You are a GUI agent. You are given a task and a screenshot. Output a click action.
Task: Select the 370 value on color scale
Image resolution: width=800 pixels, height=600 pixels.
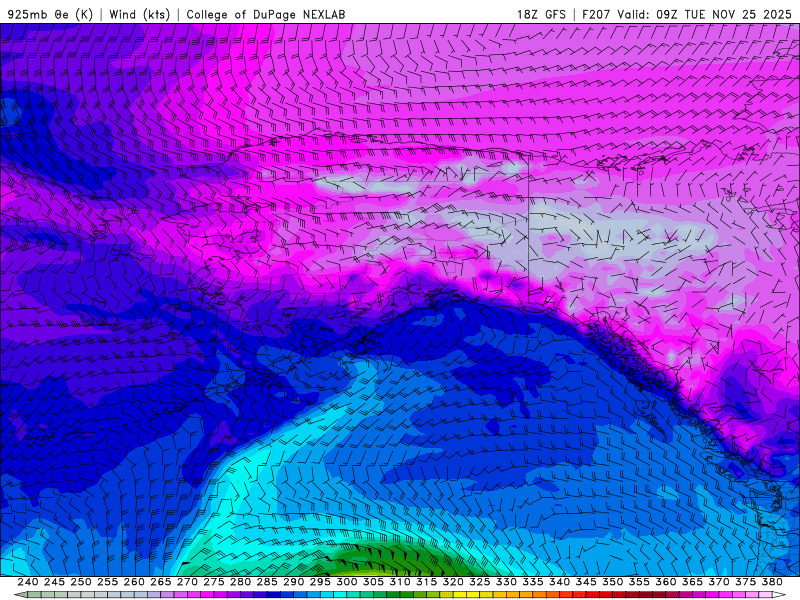point(718,582)
